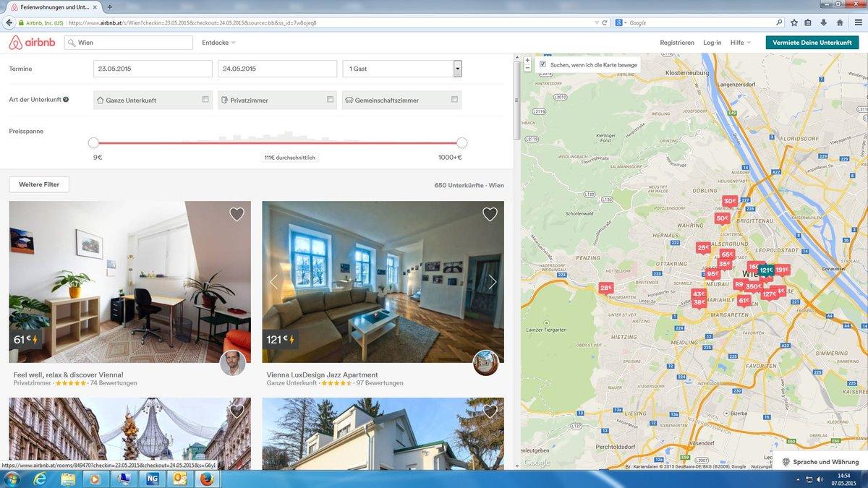Expand the Hilfe menu
868x488 pixels.
[740, 43]
